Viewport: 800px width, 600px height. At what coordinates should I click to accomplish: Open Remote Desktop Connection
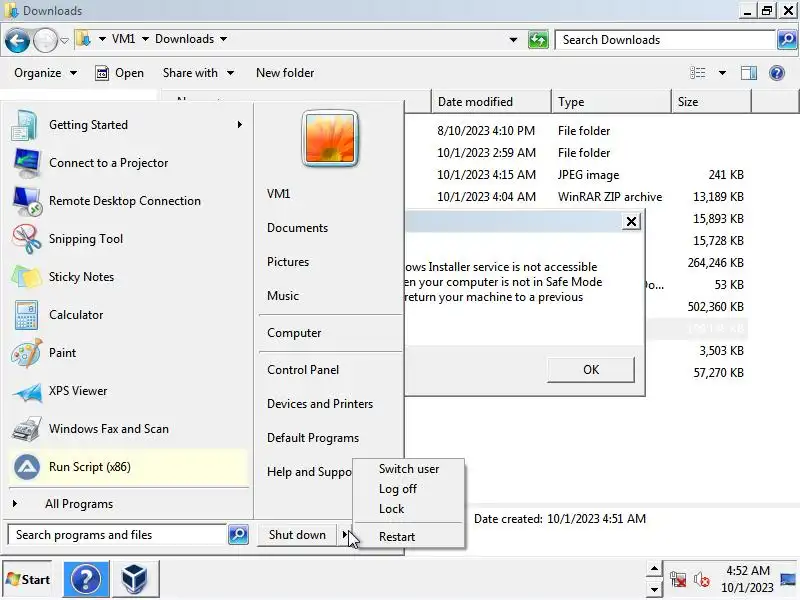(x=128, y=201)
